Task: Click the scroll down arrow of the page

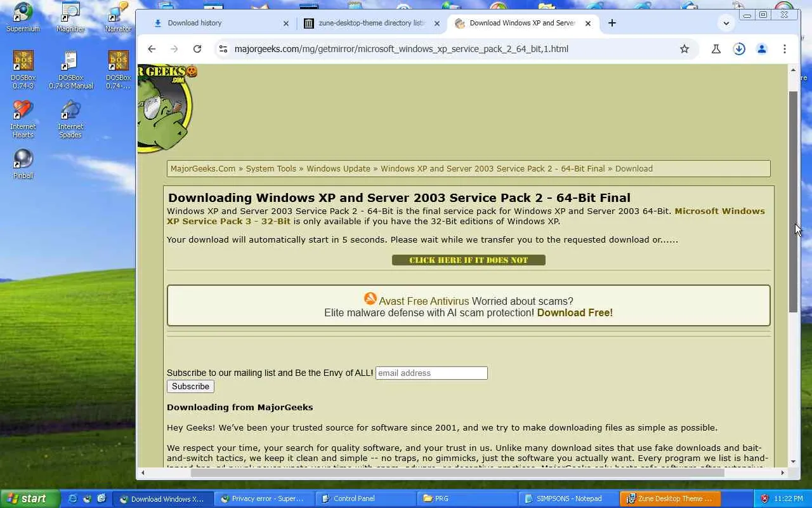Action: point(793,462)
